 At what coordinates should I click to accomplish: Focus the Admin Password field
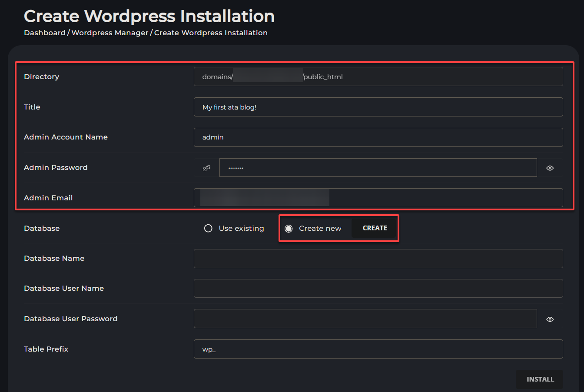378,168
